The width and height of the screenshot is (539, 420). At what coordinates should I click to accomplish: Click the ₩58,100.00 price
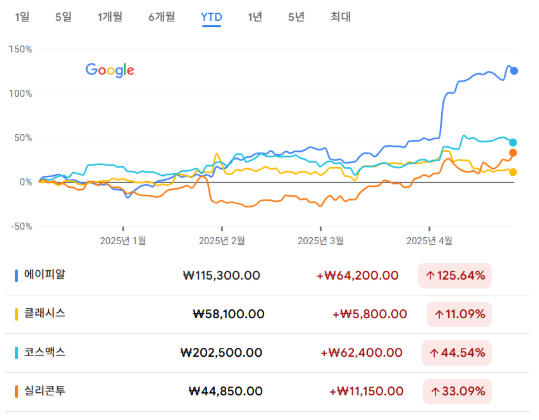(228, 314)
